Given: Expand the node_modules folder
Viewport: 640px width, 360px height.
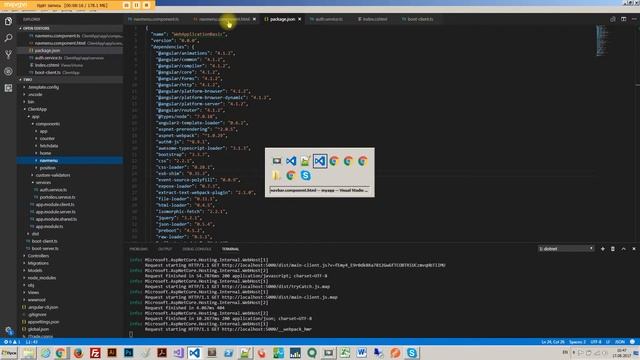Looking at the screenshot, I should 42,278.
